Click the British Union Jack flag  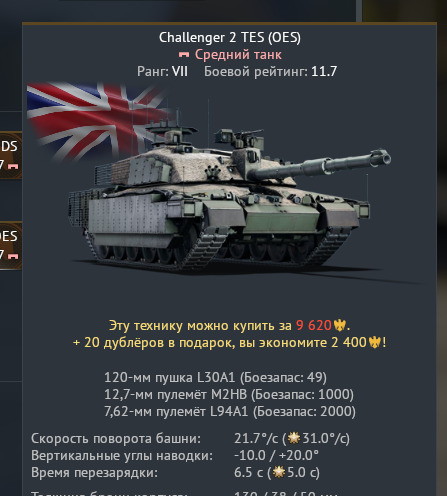coord(97,121)
